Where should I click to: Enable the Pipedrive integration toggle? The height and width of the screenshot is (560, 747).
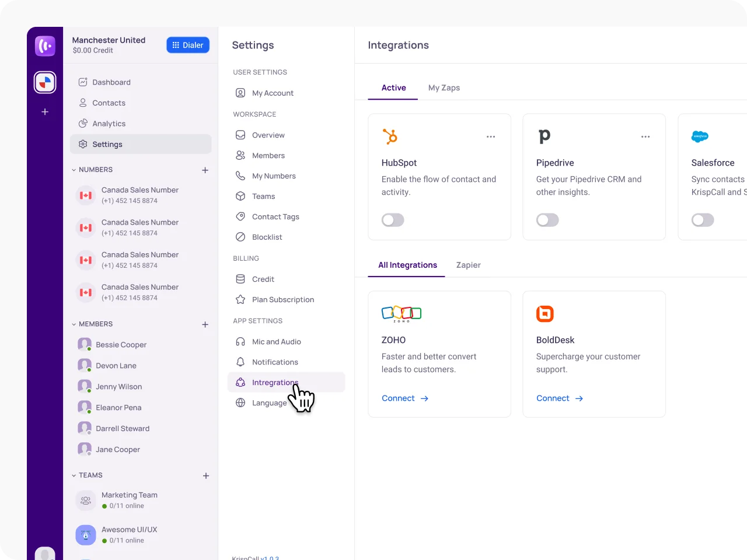click(547, 220)
